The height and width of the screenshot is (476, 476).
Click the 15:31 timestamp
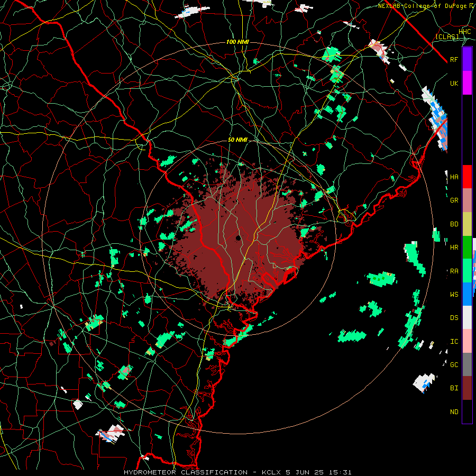pyautogui.click(x=341, y=472)
